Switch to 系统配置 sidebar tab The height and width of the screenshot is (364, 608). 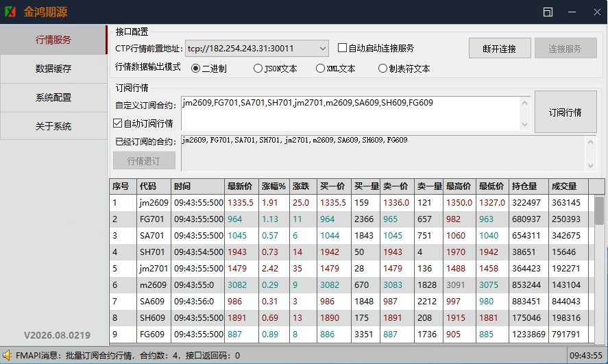pos(53,98)
